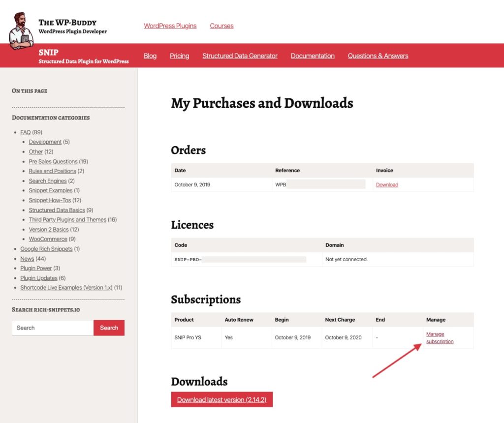Click the red Search button

(109, 328)
